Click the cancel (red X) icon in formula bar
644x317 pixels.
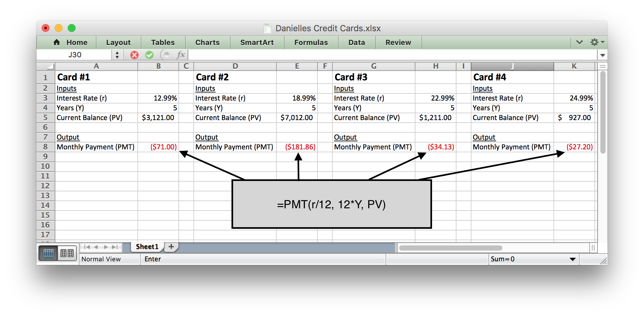(134, 55)
